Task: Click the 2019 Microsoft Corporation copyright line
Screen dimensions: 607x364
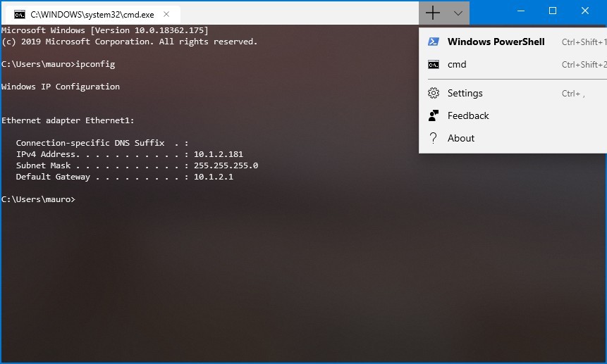Action: pos(129,42)
